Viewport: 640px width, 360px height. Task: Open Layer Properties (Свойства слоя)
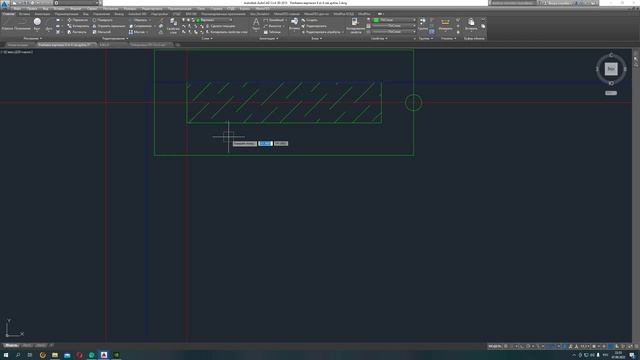point(173,25)
